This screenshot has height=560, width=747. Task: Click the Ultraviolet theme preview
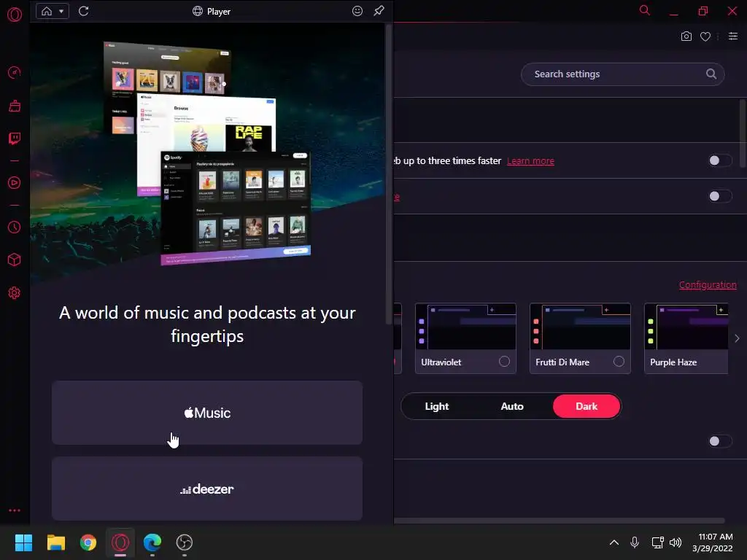[465, 326]
